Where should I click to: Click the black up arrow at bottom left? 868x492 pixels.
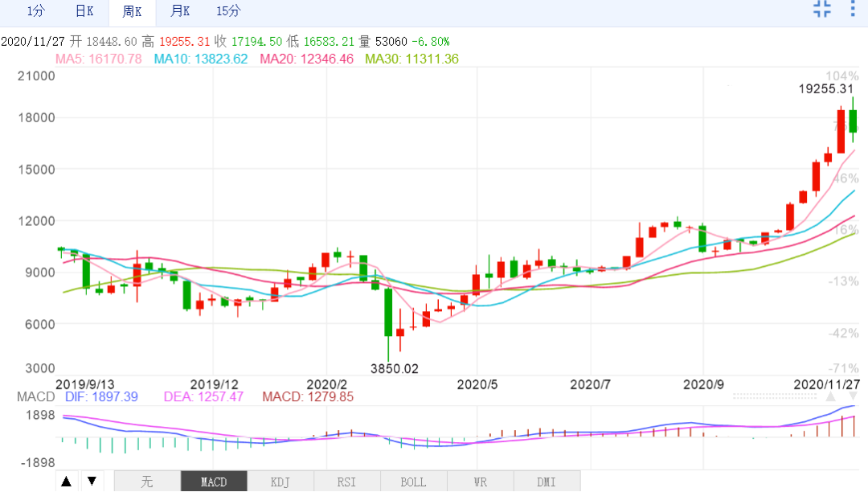tap(67, 481)
